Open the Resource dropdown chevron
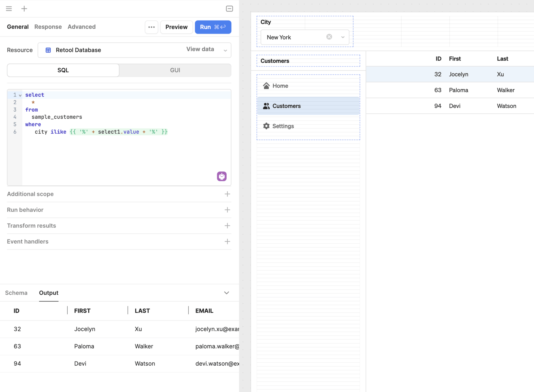Image resolution: width=534 pixels, height=392 pixels. [x=225, y=50]
